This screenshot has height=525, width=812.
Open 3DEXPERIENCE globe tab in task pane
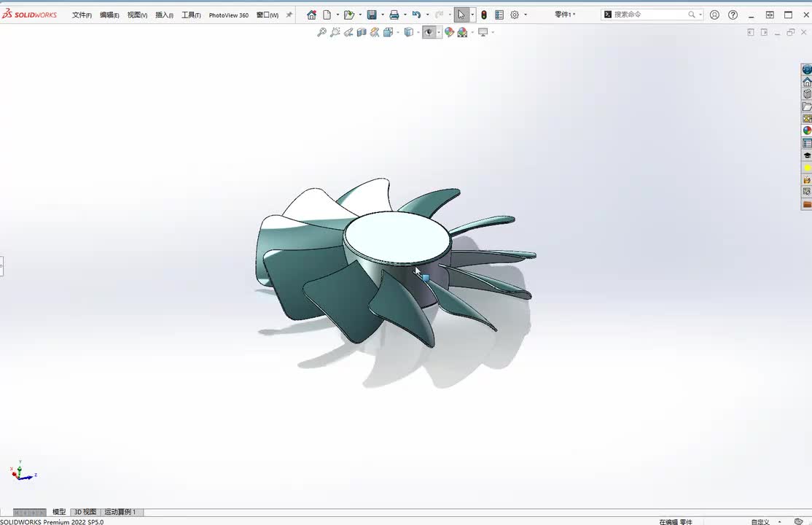coord(807,69)
